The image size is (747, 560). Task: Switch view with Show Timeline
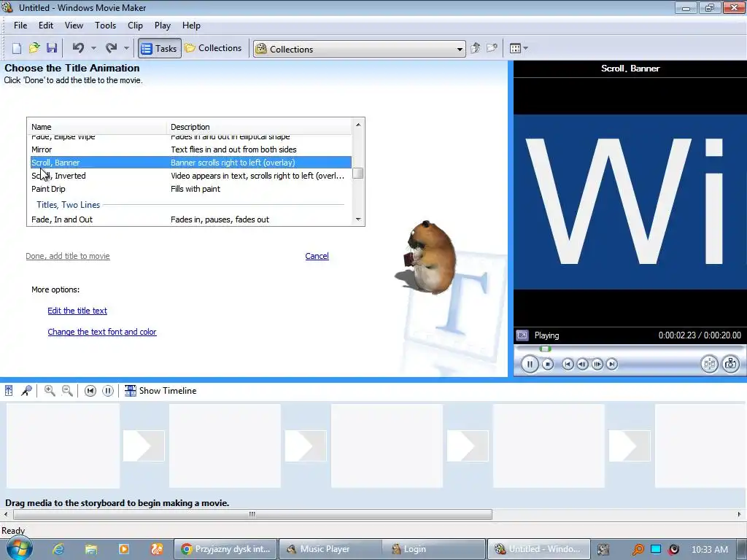[160, 391]
